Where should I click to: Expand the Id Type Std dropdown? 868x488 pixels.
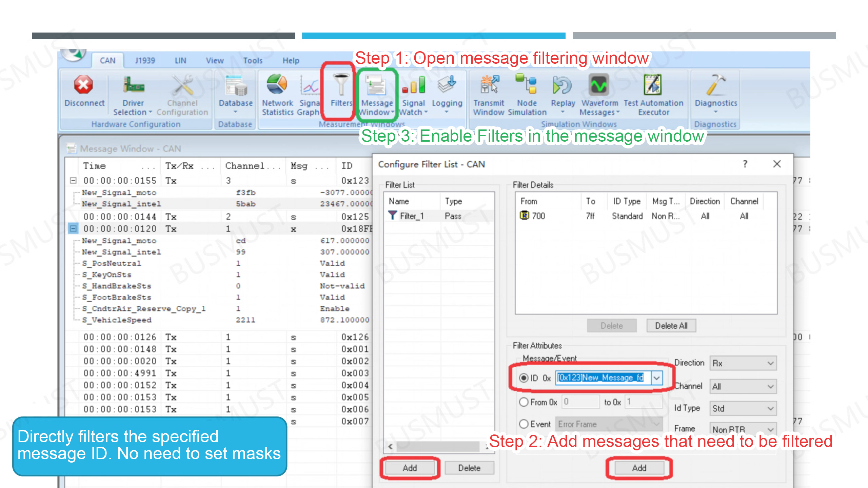[x=743, y=408]
